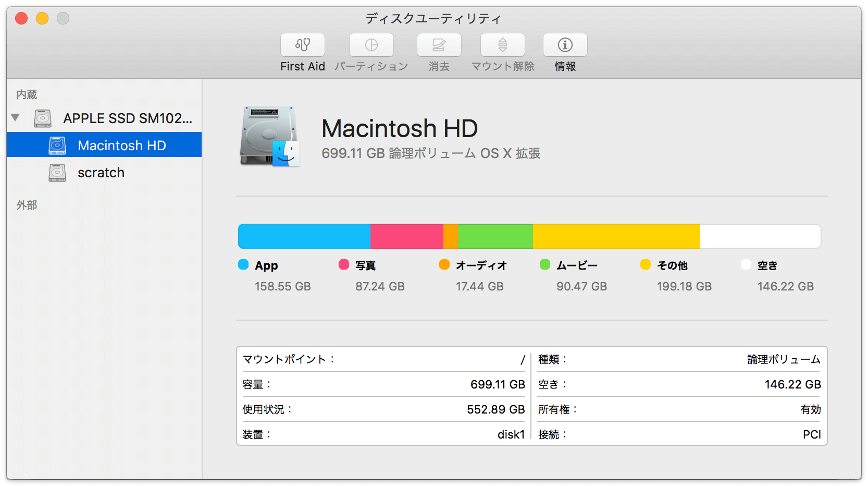Click the 写真 legend label
Image resolution: width=868 pixels, height=486 pixels.
(365, 265)
